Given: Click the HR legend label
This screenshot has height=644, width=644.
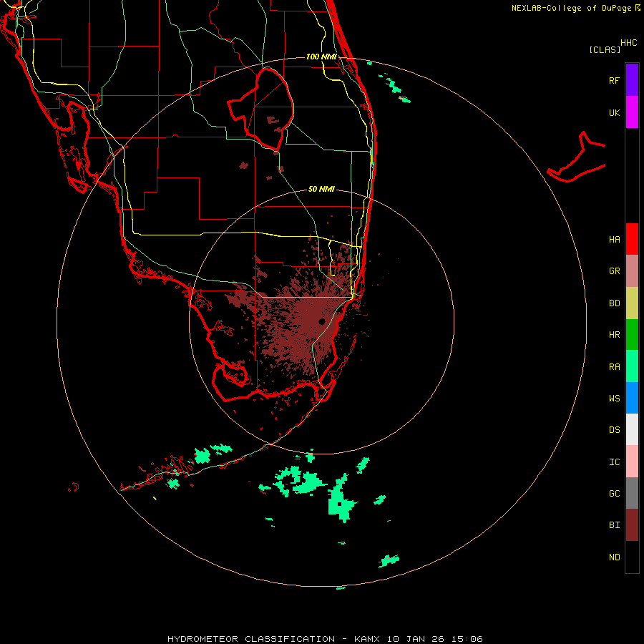Looking at the screenshot, I should pyautogui.click(x=614, y=335).
